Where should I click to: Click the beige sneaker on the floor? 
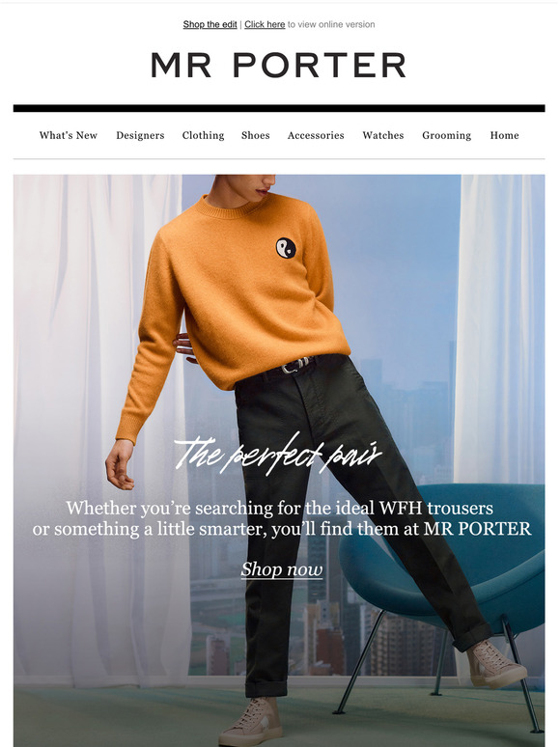click(249, 724)
